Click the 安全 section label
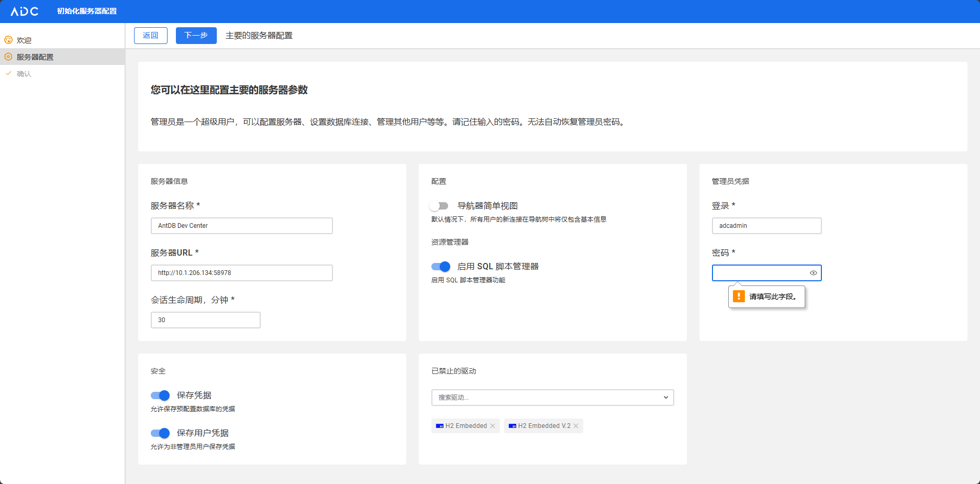Screen dimensions: 980x484 tap(158, 371)
